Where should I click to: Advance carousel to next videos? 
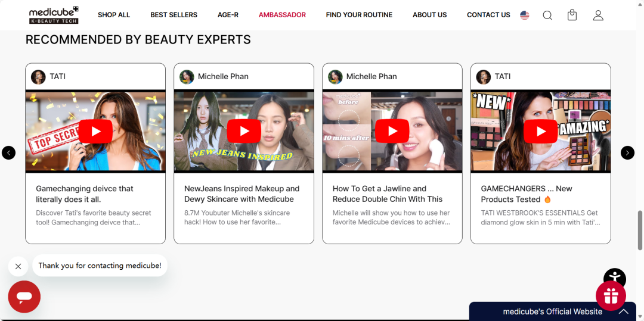pos(627,153)
